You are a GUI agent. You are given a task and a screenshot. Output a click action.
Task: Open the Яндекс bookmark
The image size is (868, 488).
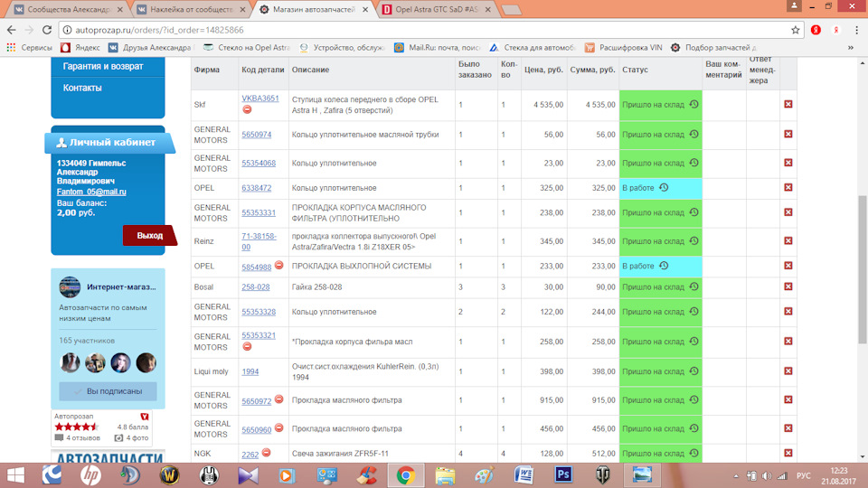click(80, 48)
